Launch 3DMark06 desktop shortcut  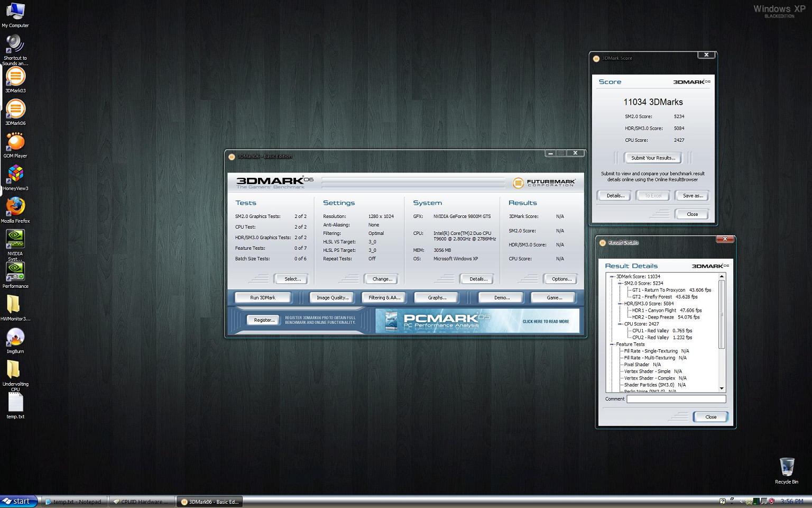point(15,113)
